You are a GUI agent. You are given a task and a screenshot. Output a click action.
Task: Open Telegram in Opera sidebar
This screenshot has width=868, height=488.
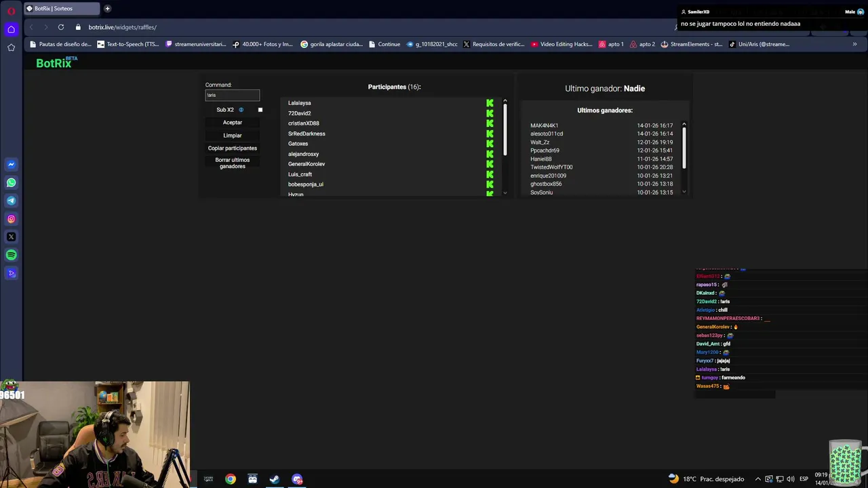click(11, 201)
